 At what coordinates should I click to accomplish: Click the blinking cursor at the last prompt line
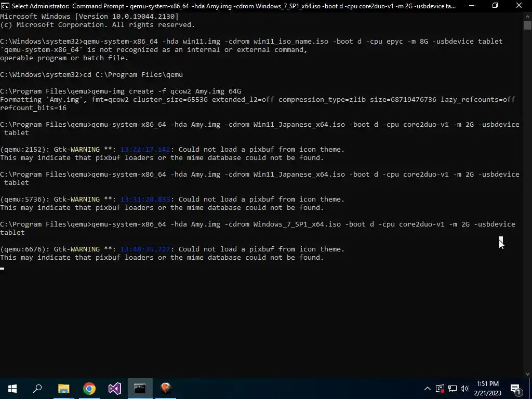pyautogui.click(x=2, y=269)
